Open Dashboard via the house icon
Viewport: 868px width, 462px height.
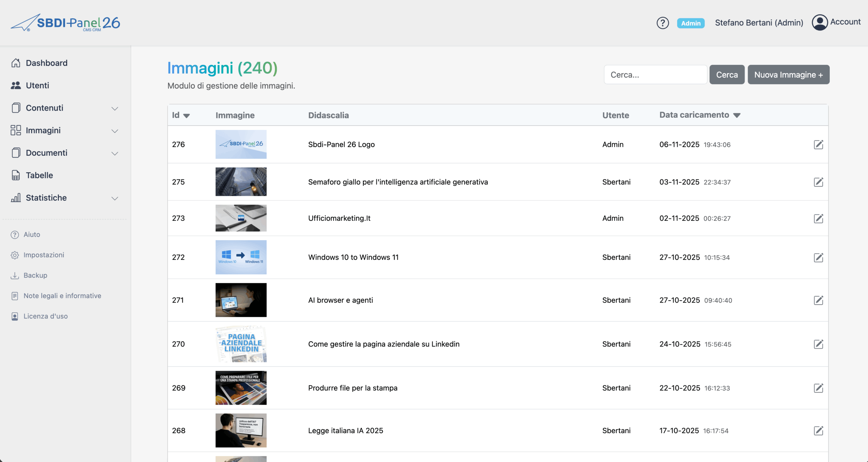pos(16,63)
